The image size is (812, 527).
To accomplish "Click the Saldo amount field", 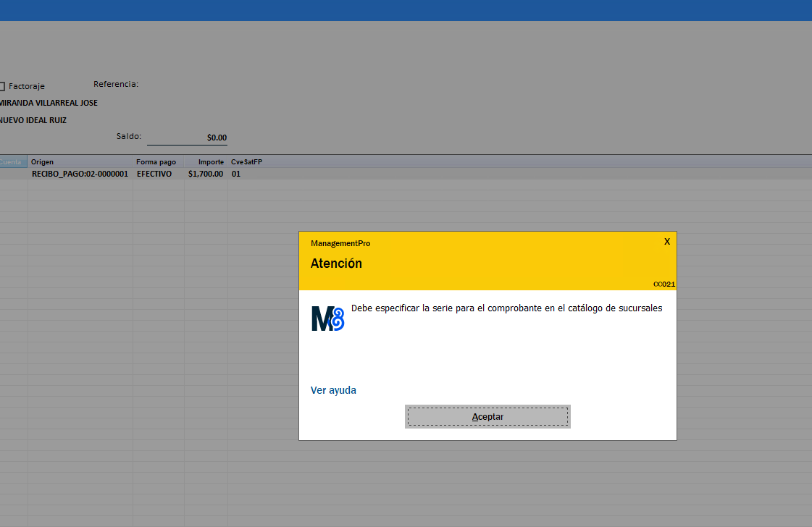I will 187,138.
